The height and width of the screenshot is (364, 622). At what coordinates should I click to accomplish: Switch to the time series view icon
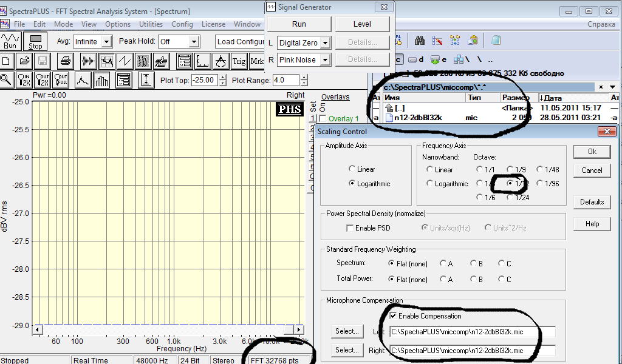(88, 61)
